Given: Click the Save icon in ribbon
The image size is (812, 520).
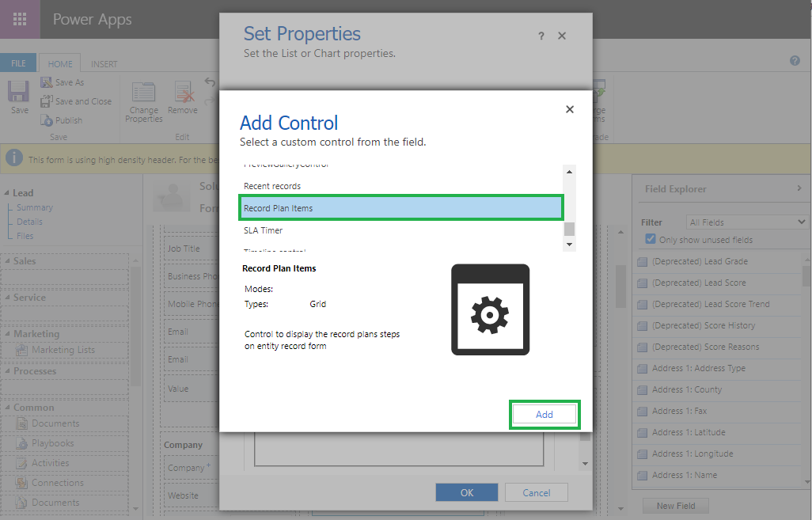Looking at the screenshot, I should (x=19, y=93).
